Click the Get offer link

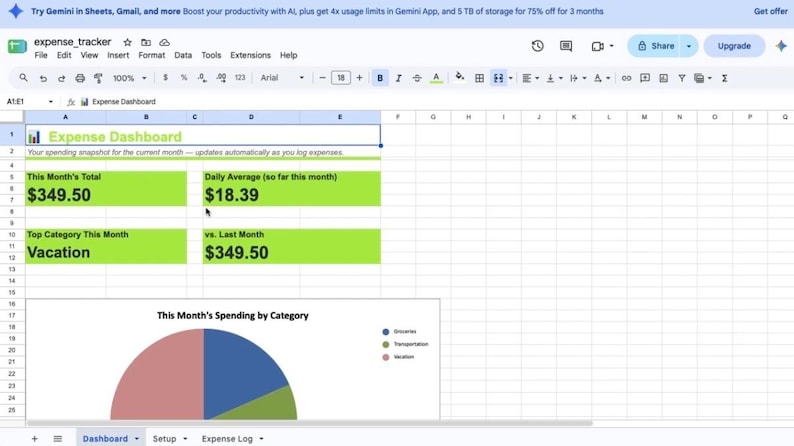[x=770, y=11]
